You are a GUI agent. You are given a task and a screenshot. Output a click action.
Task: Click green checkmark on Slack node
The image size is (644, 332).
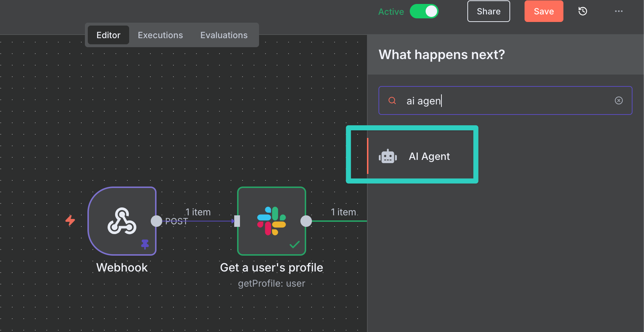pyautogui.click(x=295, y=245)
